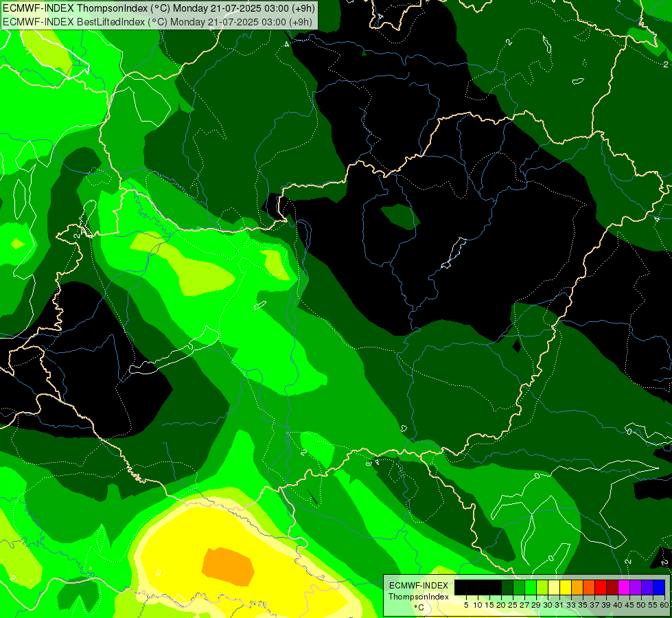The width and height of the screenshot is (672, 618).
Task: Click legend tick value 27
Action: (524, 605)
